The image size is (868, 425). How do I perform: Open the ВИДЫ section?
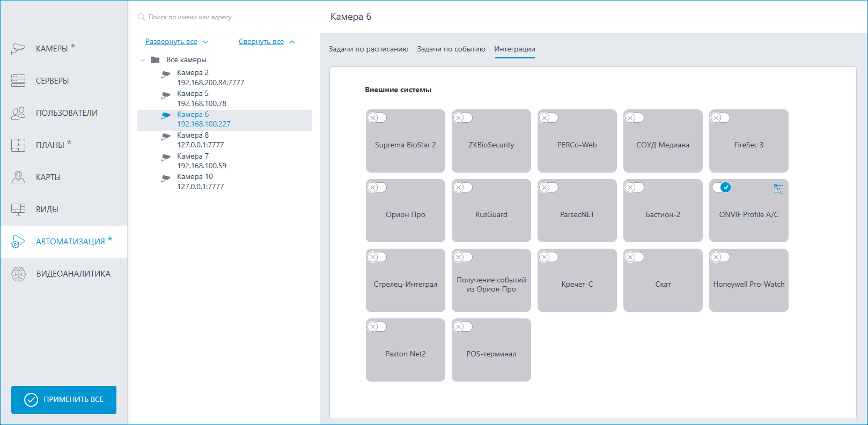(64, 209)
